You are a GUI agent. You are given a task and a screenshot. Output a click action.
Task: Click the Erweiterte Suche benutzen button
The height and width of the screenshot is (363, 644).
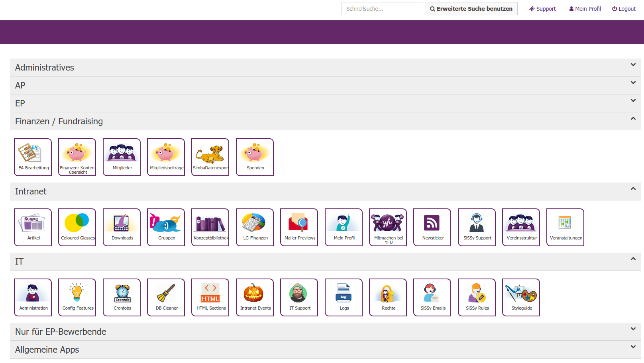pos(471,9)
